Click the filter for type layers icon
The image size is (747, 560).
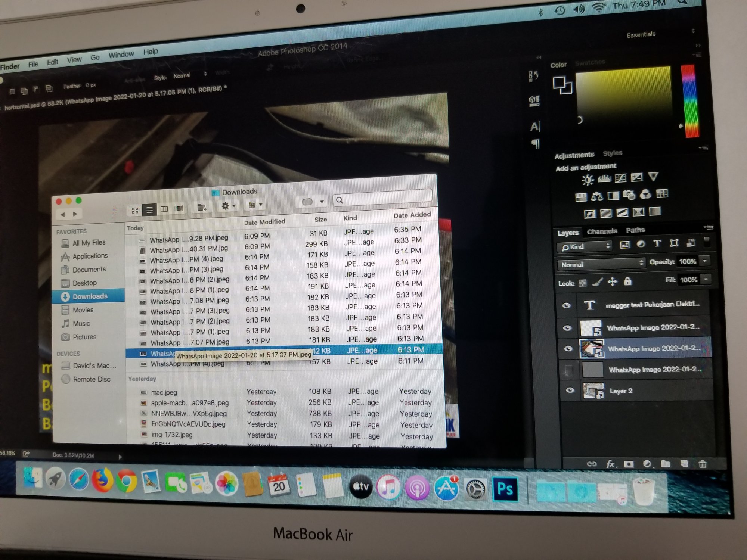(x=657, y=244)
